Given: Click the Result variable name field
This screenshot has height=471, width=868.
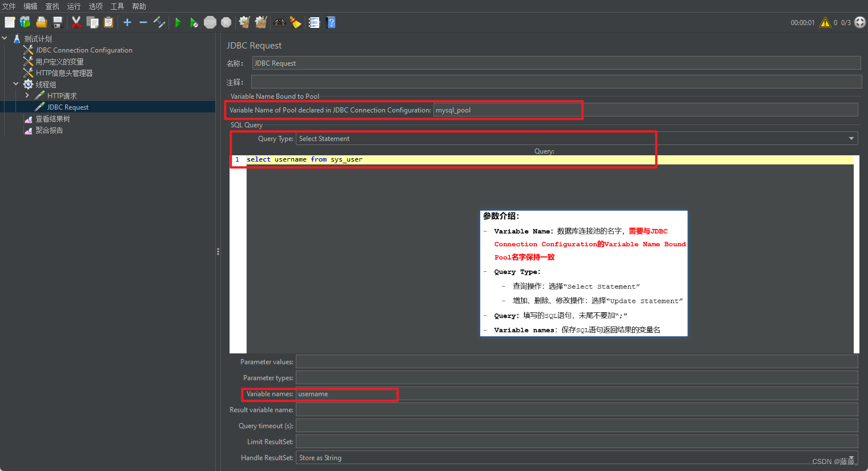Looking at the screenshot, I should (577, 410).
